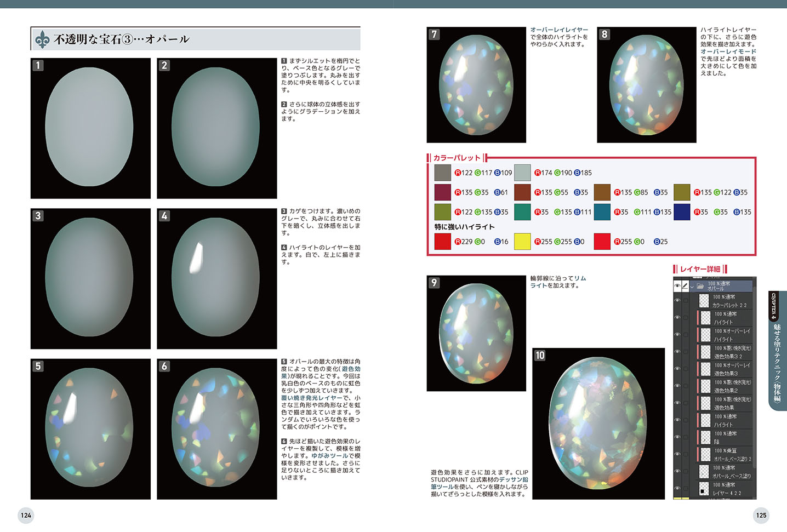Click the thumbnail of layer レイヤー 4 2 2
Screen dimensions: 787x532
[704, 488]
